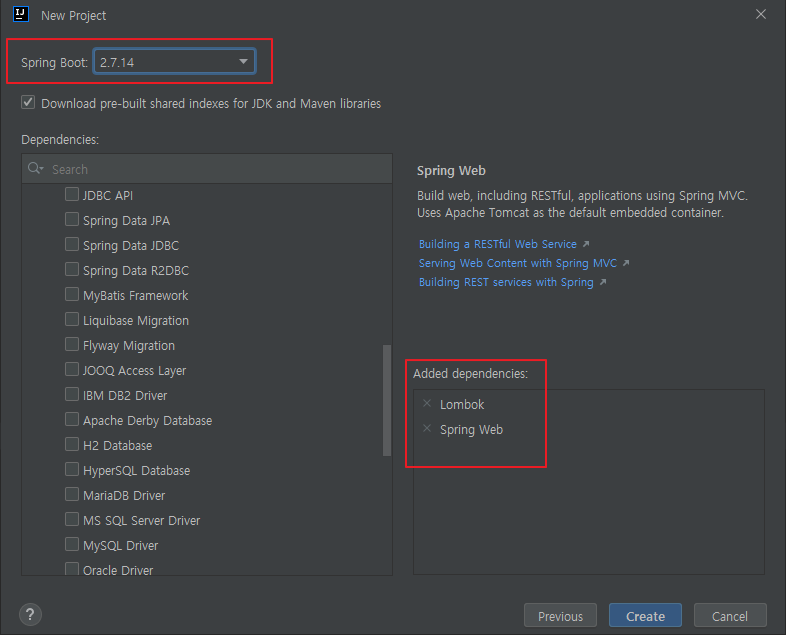Open the Spring Boot version dropdown
Screen dimensions: 786x635
click(174, 62)
